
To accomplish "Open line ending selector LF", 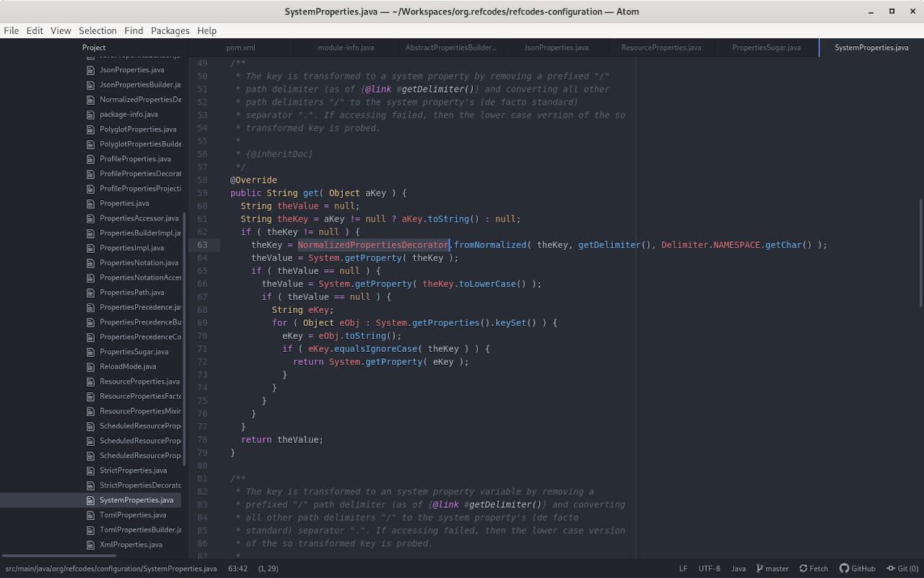I will pos(683,569).
